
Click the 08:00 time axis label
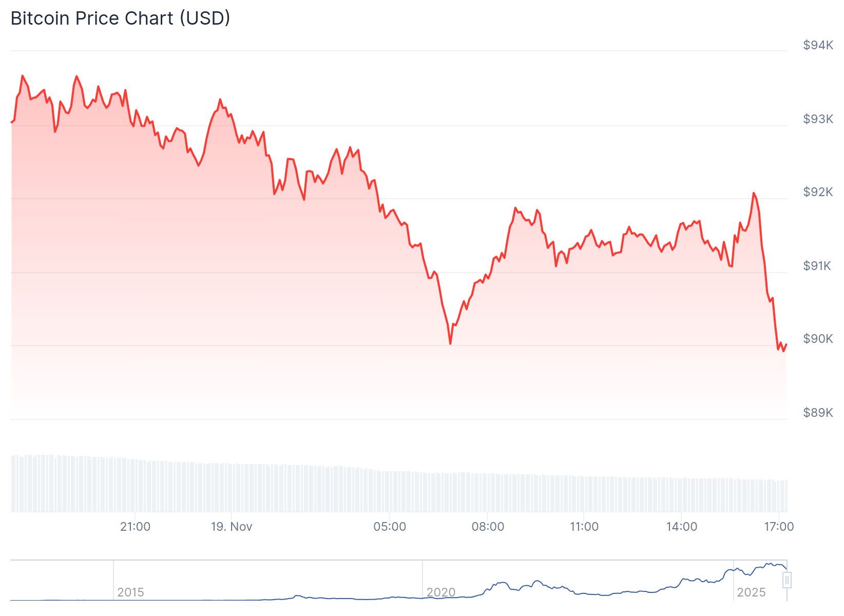click(x=488, y=527)
